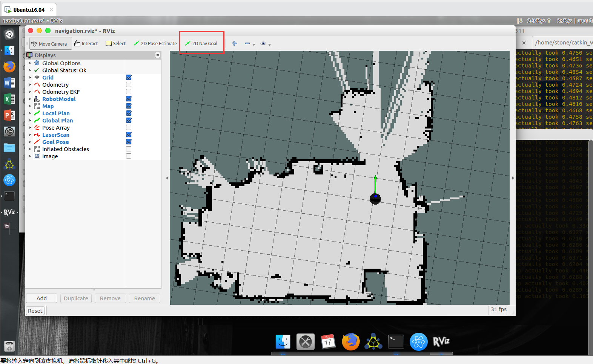The width and height of the screenshot is (593, 364).
Task: Click the Remove button
Action: [x=110, y=298]
